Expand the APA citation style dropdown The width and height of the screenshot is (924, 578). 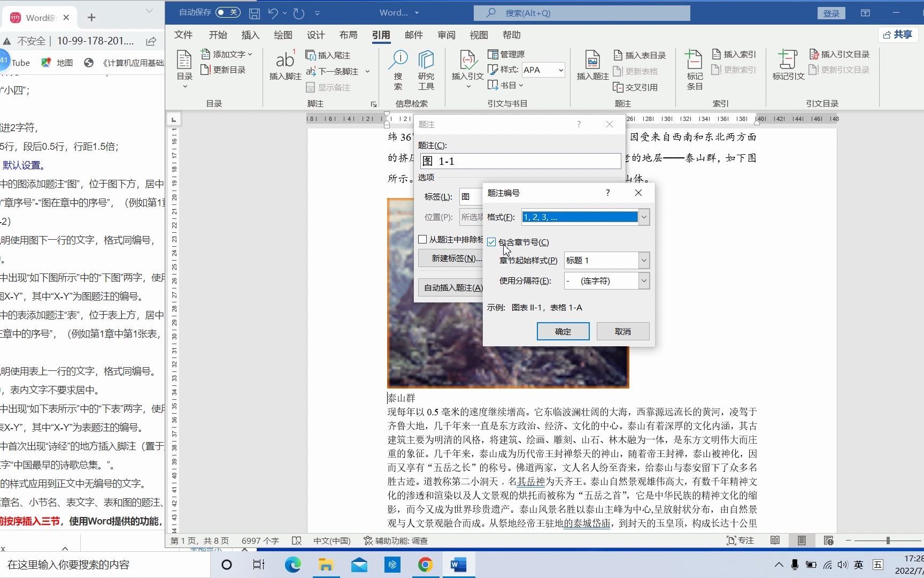560,70
